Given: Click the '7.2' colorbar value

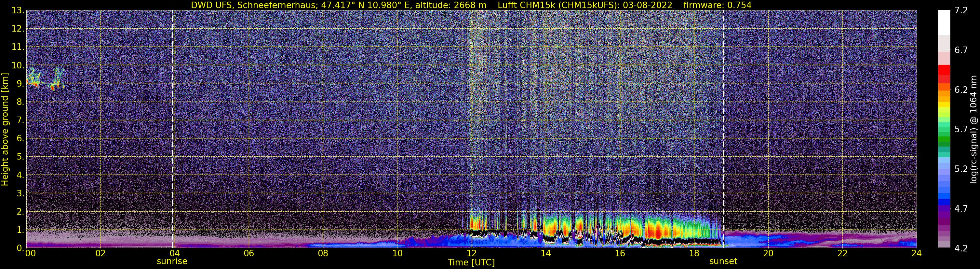Looking at the screenshot, I should [x=961, y=10].
